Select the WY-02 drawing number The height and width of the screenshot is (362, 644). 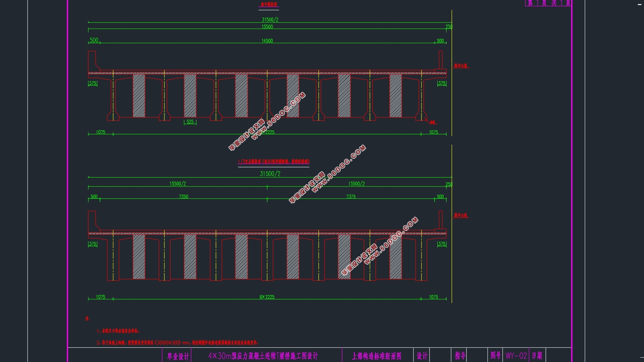(516, 356)
